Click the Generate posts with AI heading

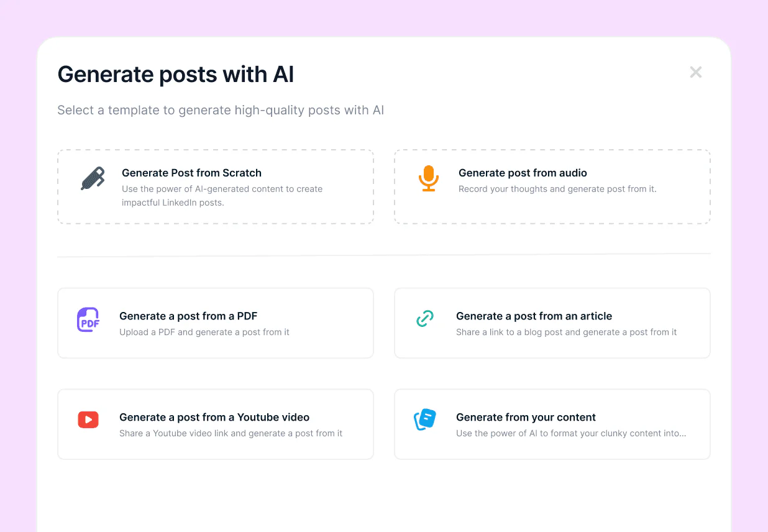pos(176,74)
